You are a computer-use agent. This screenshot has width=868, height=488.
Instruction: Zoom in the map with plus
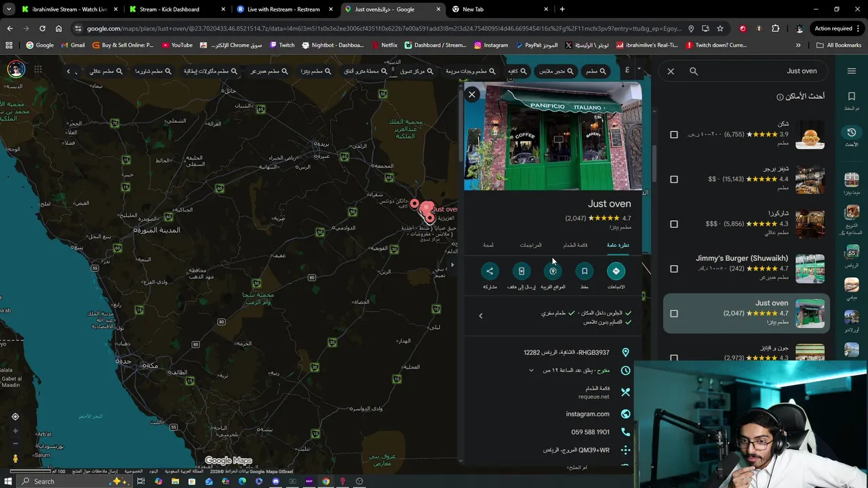[x=16, y=432]
